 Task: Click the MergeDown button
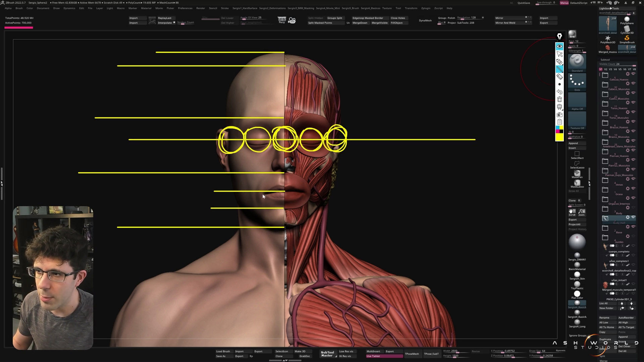(x=360, y=23)
